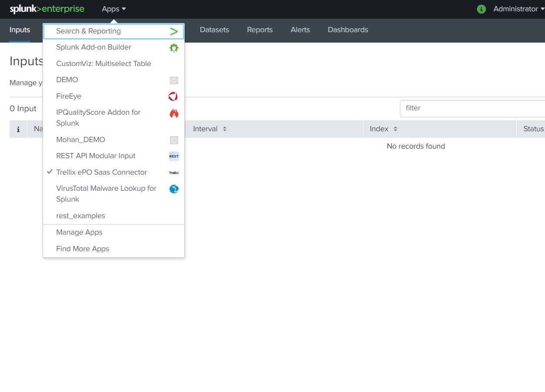Click the Trellix logo icon
This screenshot has width=545, height=392.
[174, 173]
